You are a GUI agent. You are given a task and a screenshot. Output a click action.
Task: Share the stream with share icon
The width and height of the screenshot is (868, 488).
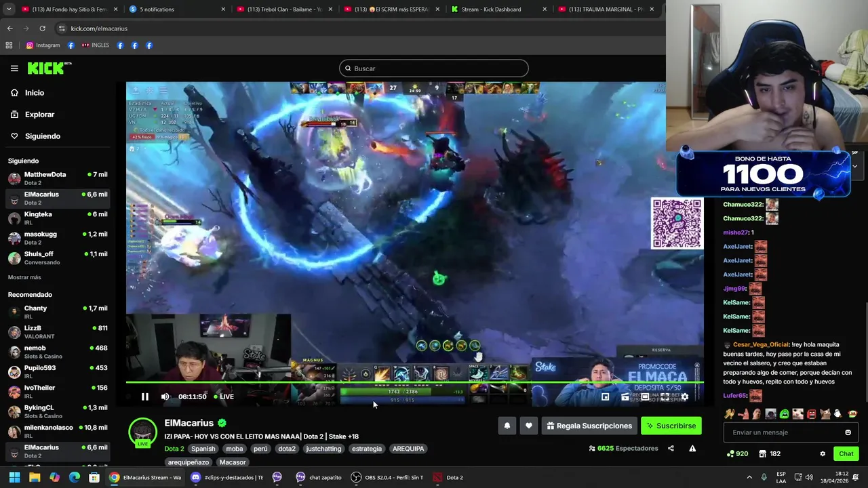pos(671,448)
